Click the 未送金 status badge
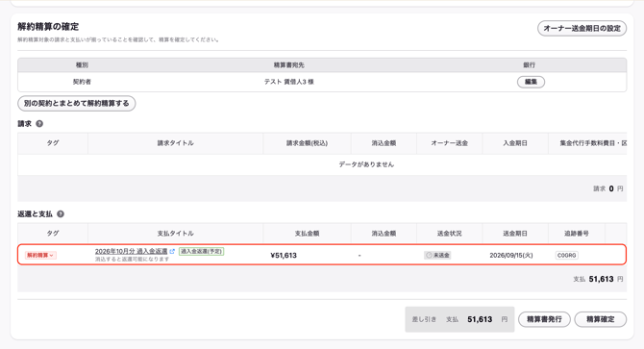This screenshot has height=349, width=644. point(437,255)
